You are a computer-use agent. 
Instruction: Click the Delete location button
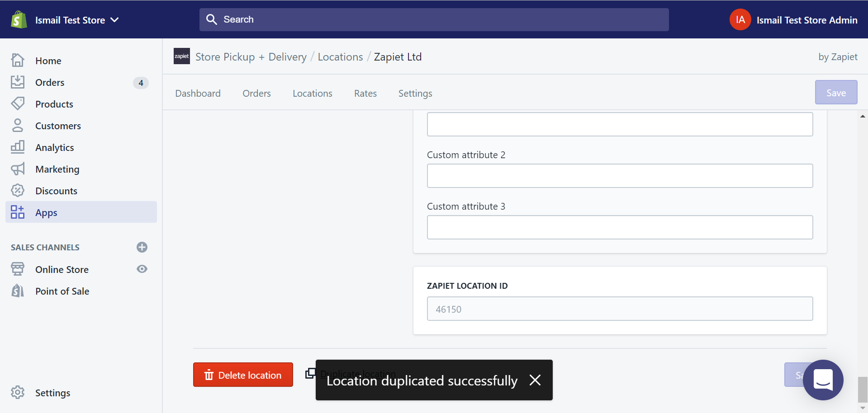point(243,375)
